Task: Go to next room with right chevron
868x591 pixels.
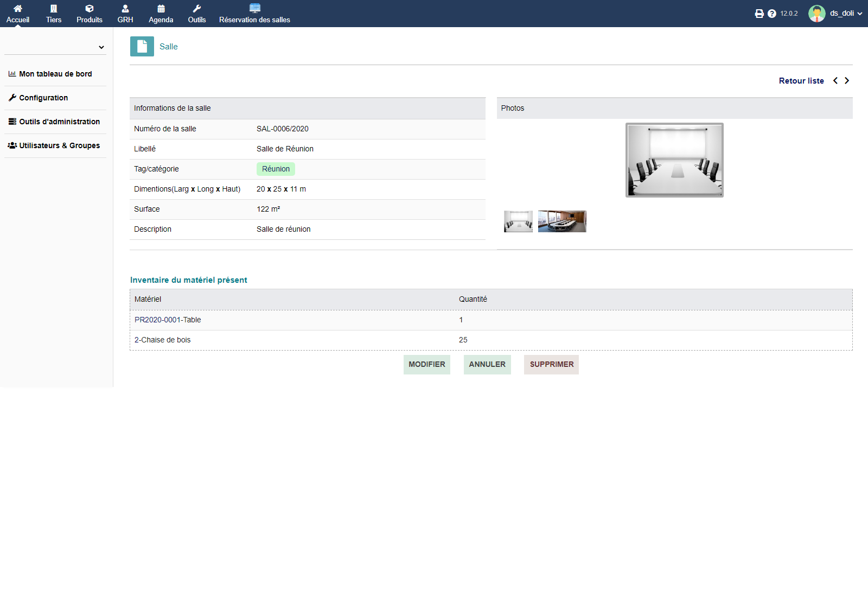Action: [x=847, y=81]
